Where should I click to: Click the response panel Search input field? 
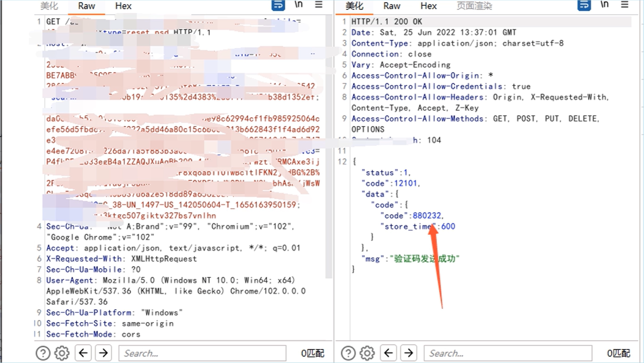[x=508, y=353]
